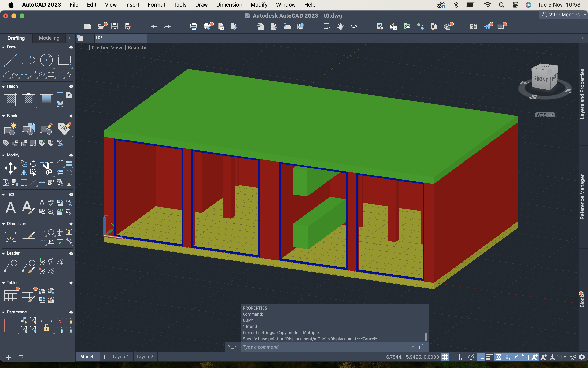
Task: Select the Mirror tool
Action: coord(24,173)
